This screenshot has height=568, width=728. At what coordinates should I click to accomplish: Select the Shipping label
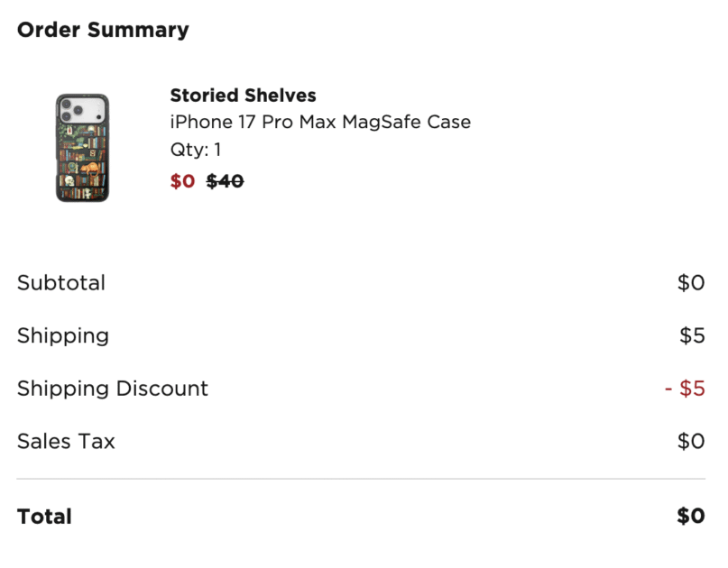tap(63, 336)
